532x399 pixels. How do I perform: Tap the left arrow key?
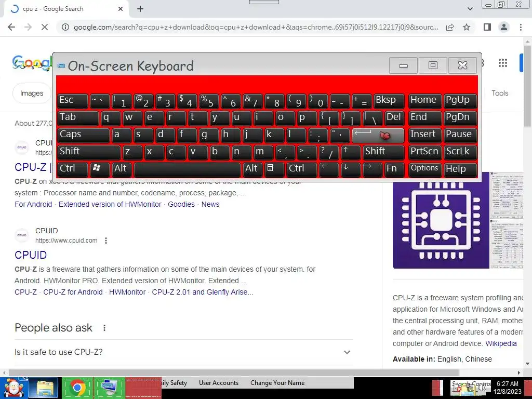click(329, 169)
